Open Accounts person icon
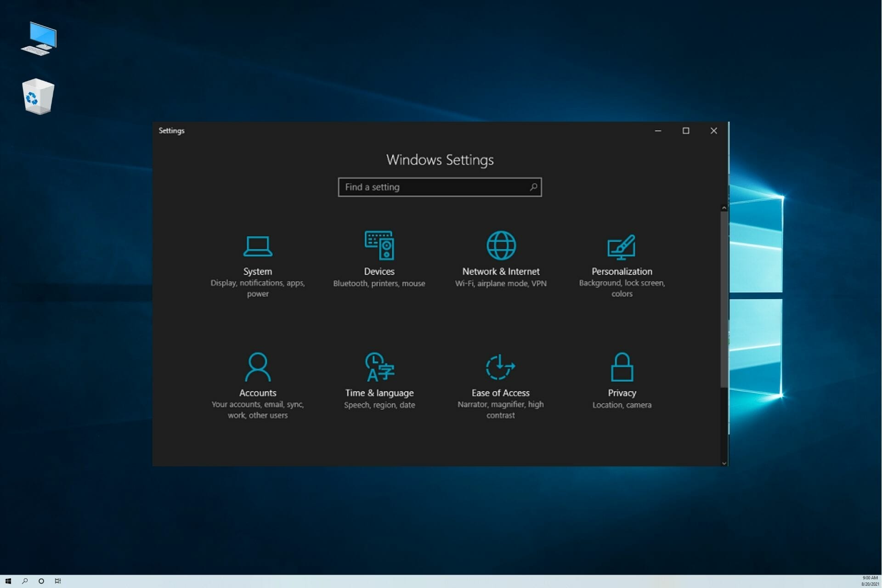 click(257, 367)
